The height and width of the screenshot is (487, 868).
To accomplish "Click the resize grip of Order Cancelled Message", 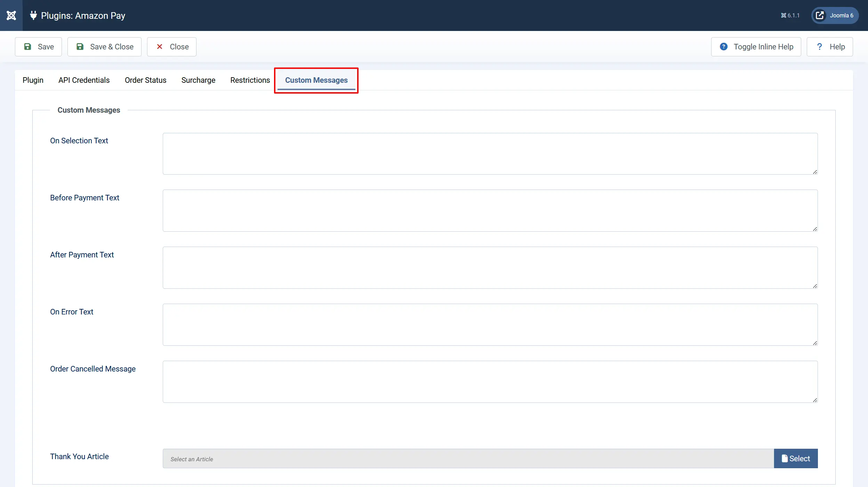I will (815, 400).
